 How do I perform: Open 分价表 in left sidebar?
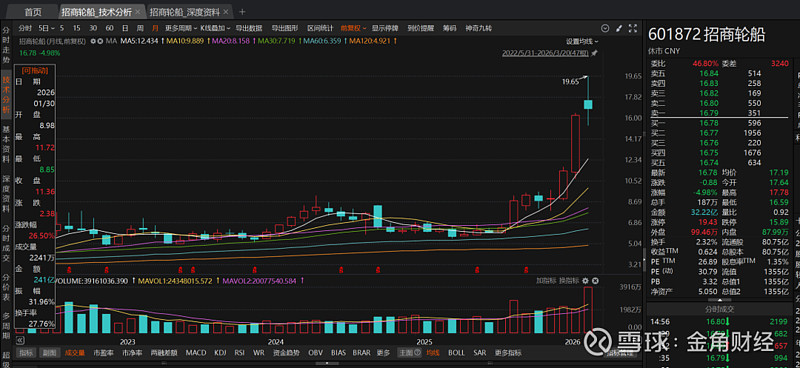[x=6, y=288]
